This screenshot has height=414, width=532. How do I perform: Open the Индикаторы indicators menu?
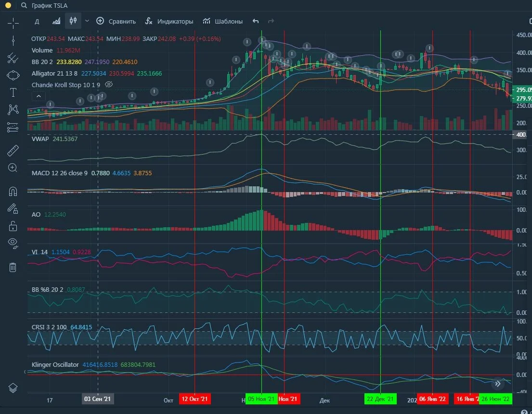click(x=169, y=21)
